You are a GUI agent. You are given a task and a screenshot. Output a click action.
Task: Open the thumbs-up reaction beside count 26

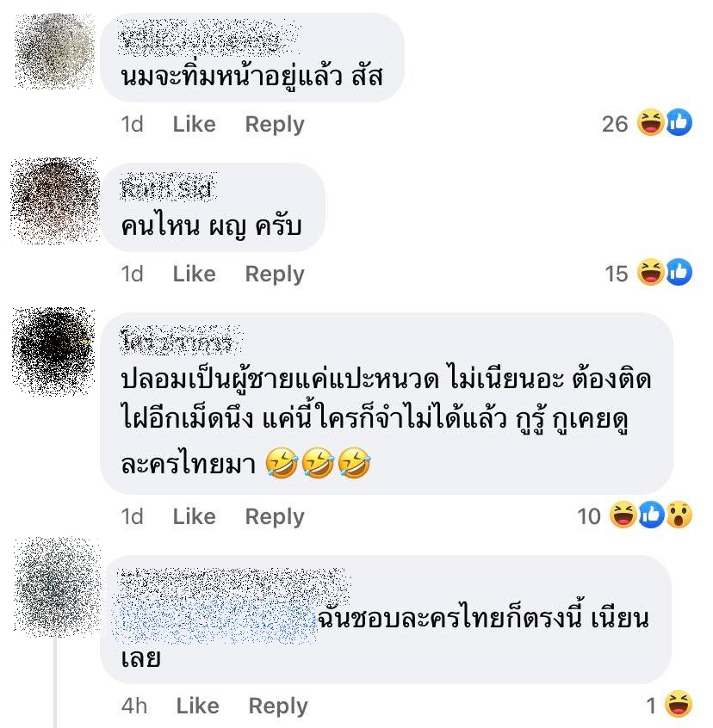[679, 122]
